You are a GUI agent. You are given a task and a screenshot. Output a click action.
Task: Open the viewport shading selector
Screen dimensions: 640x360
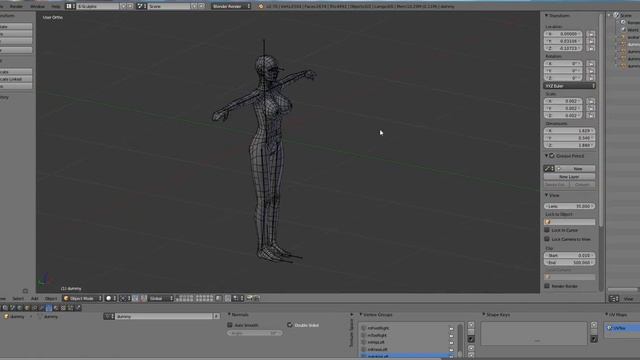coord(111,298)
